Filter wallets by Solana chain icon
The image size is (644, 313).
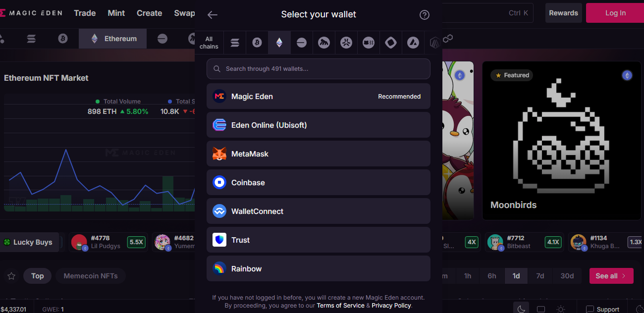[x=235, y=43]
